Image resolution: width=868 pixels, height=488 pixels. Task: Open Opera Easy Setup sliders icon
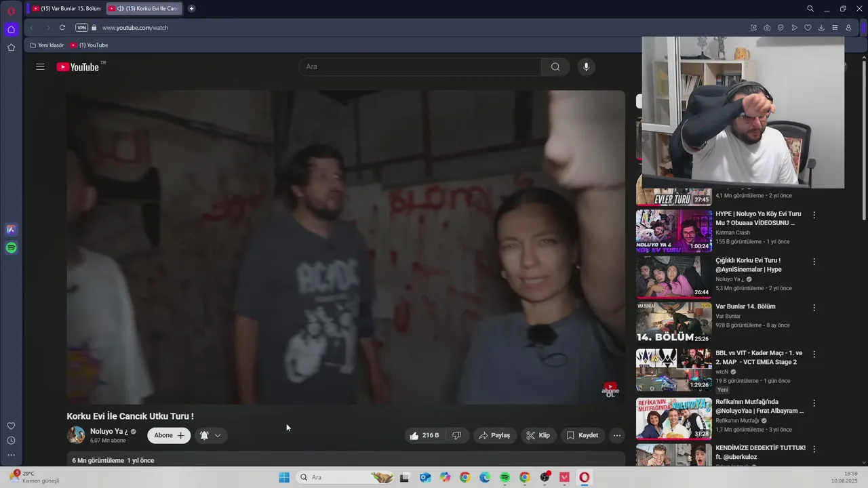point(835,28)
